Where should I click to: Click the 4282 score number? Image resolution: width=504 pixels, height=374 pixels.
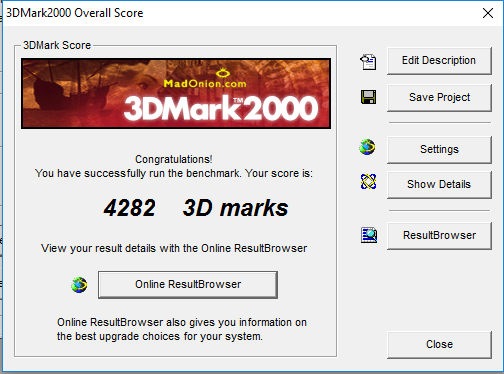[x=129, y=208]
